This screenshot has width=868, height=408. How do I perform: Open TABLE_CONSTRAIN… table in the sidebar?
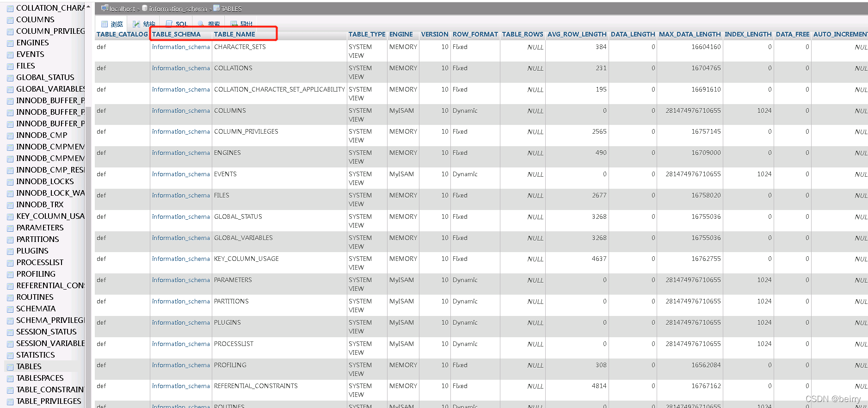pyautogui.click(x=50, y=389)
